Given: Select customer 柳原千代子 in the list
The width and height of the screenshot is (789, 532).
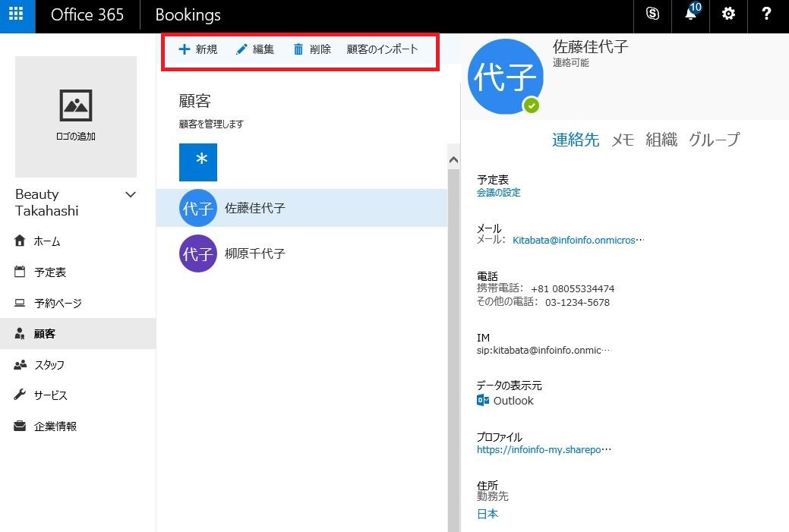Looking at the screenshot, I should (x=254, y=253).
